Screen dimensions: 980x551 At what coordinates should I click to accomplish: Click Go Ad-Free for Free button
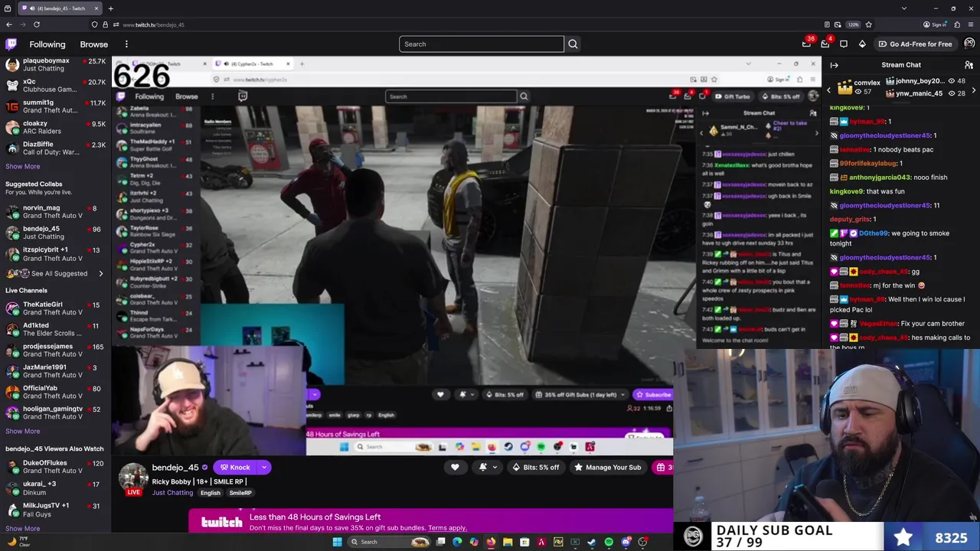[915, 44]
